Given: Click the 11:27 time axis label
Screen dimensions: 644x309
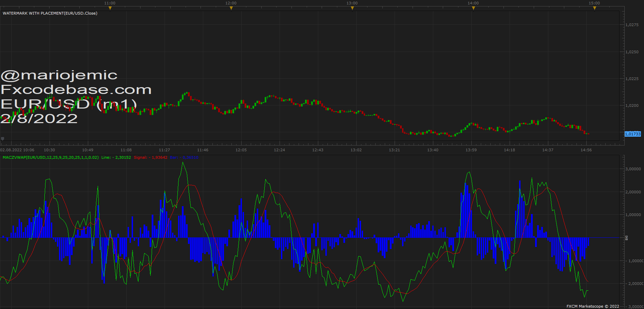Looking at the screenshot, I should point(165,150).
